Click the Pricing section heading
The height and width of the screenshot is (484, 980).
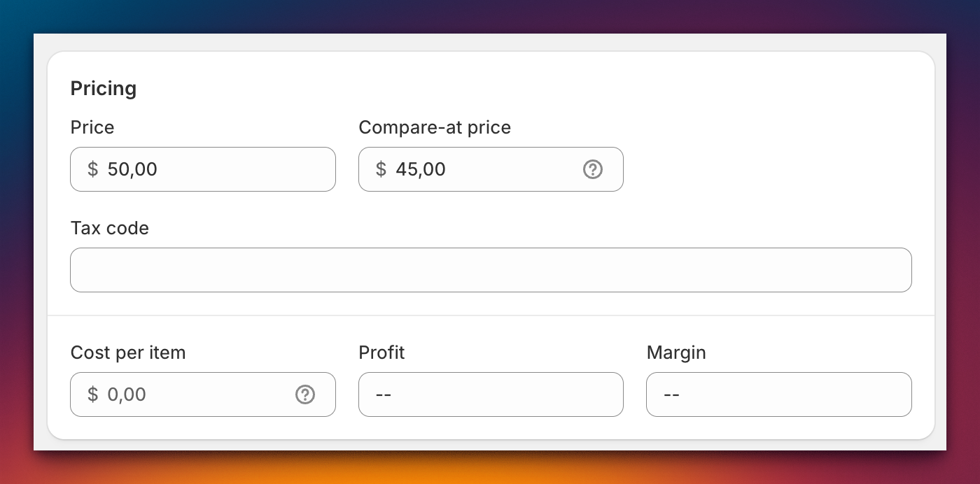(103, 88)
